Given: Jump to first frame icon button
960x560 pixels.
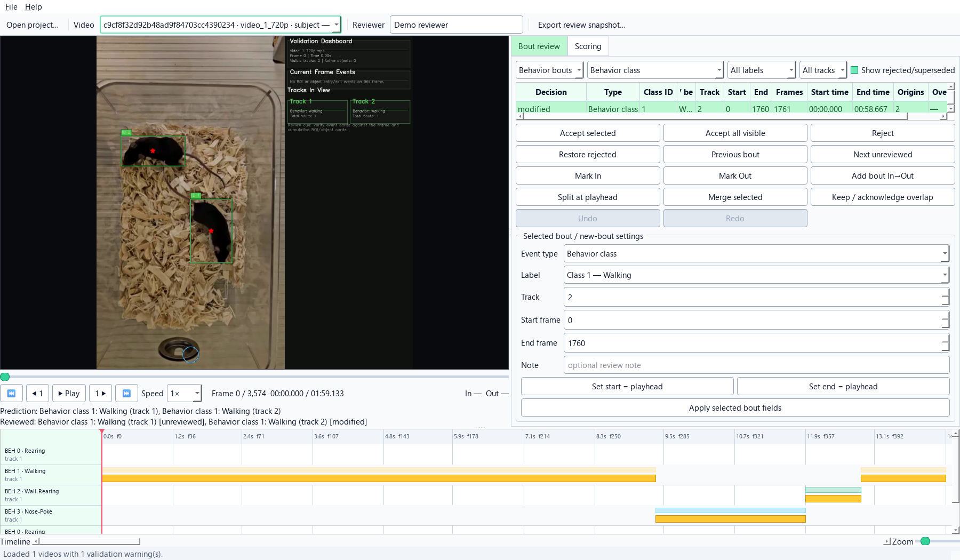Looking at the screenshot, I should (11, 393).
